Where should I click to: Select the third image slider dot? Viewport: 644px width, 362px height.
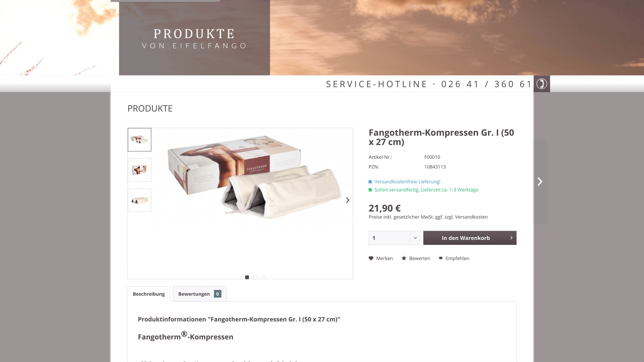[264, 277]
